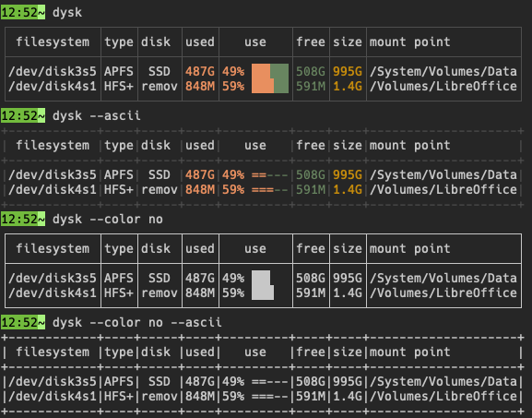Click /System/Volumes/Data in the last table
532x418 pixels.
(443, 381)
